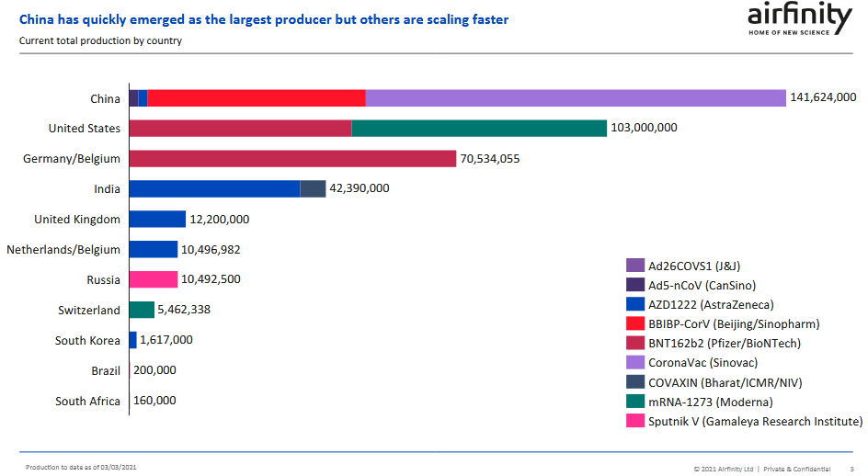The image size is (868, 476).
Task: Select the Netherlands/Belgium bar
Action: [x=154, y=249]
